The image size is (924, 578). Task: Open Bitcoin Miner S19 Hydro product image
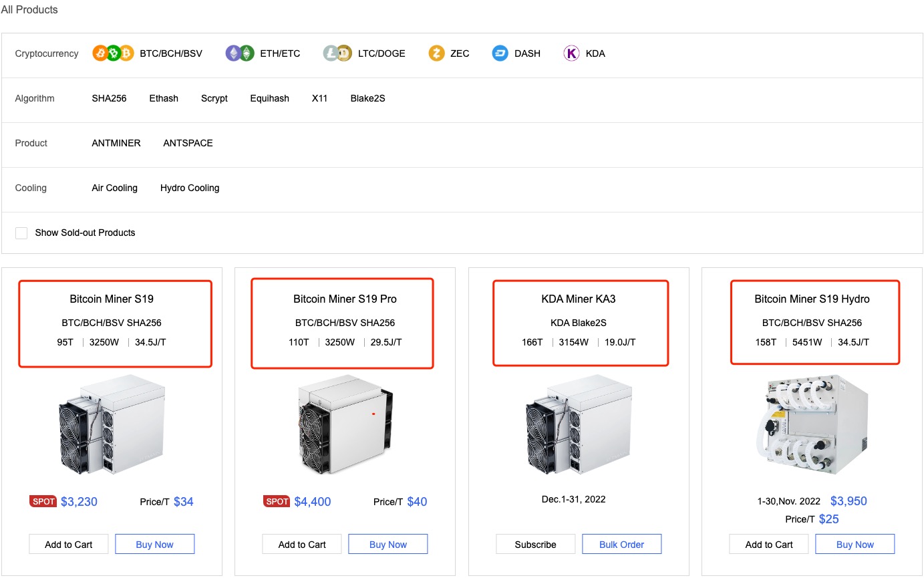click(812, 425)
